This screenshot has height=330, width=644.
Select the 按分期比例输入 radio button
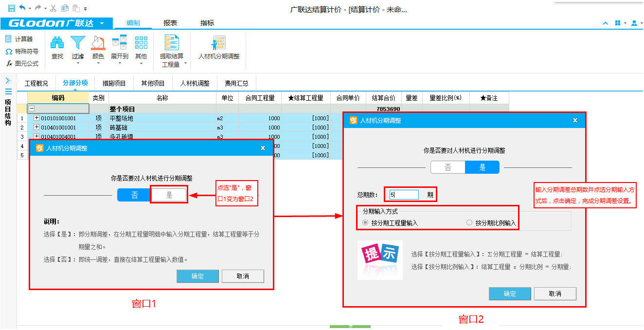click(x=469, y=223)
